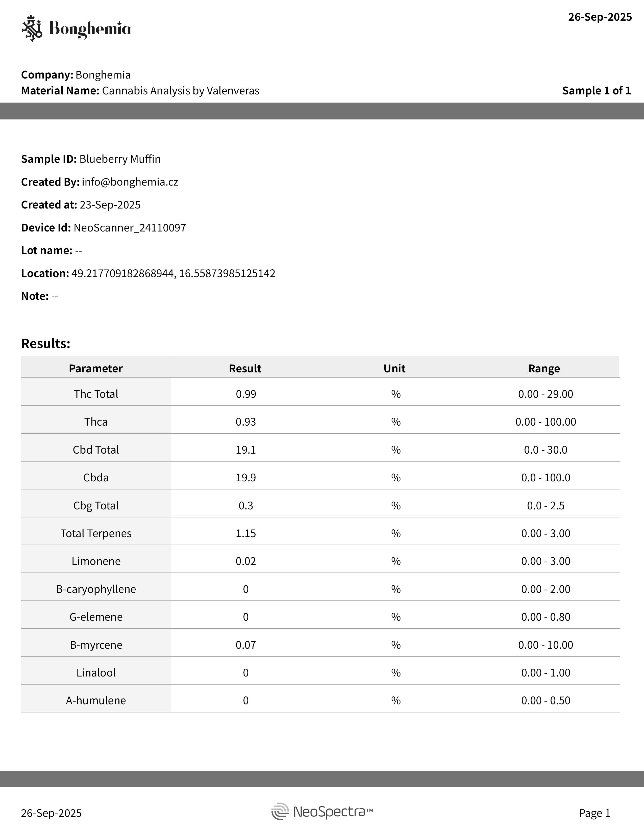Select the Range column header

coord(544,369)
